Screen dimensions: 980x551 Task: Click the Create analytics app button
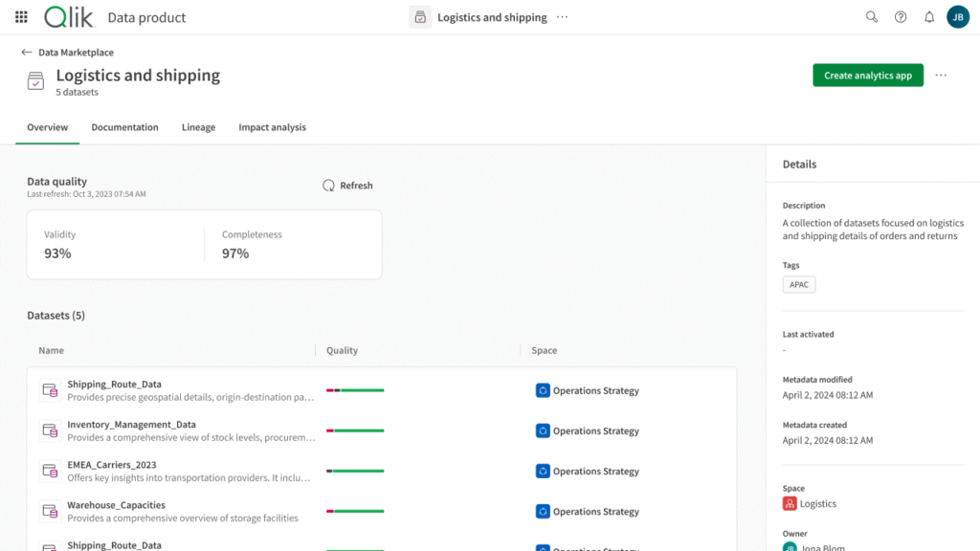pos(867,75)
